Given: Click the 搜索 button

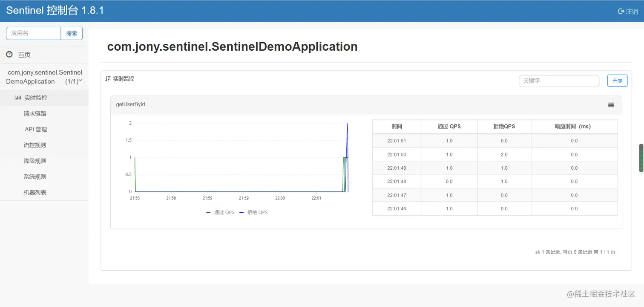Looking at the screenshot, I should [x=72, y=34].
